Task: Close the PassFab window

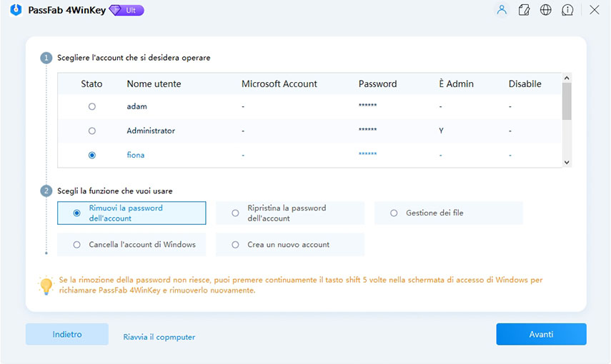Action: (594, 10)
